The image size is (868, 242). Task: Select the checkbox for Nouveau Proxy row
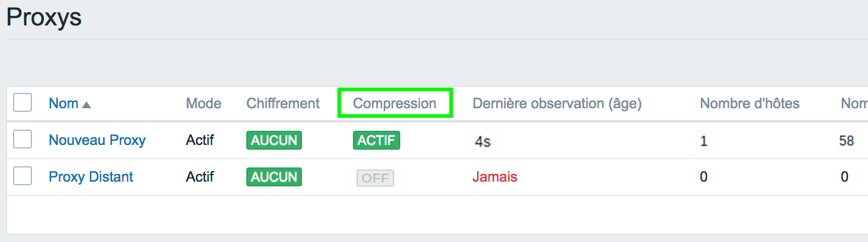click(22, 140)
